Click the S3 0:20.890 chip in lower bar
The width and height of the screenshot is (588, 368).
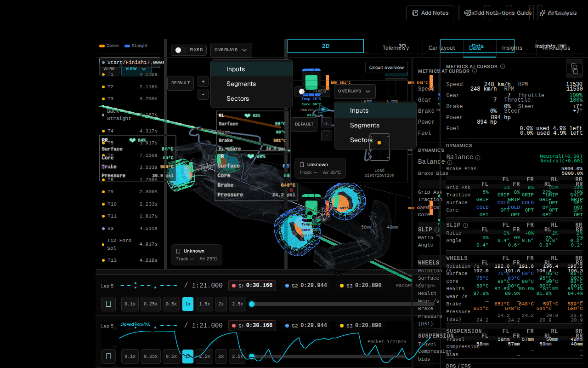click(x=361, y=325)
